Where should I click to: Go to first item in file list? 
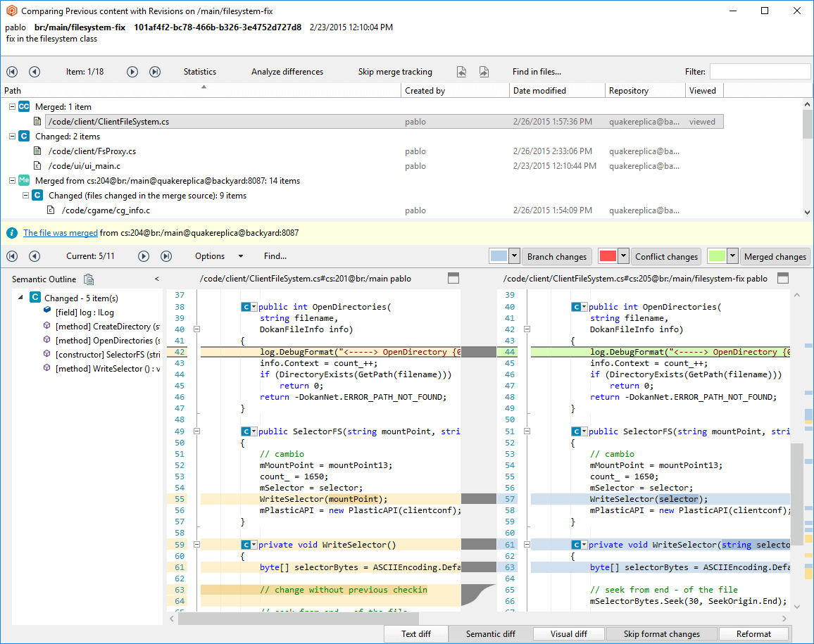[12, 72]
